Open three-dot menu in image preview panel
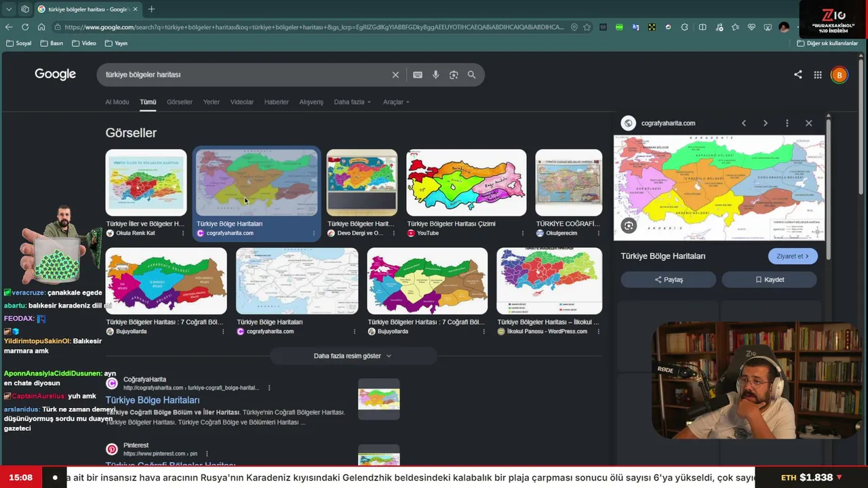The image size is (868, 488). pyautogui.click(x=787, y=123)
